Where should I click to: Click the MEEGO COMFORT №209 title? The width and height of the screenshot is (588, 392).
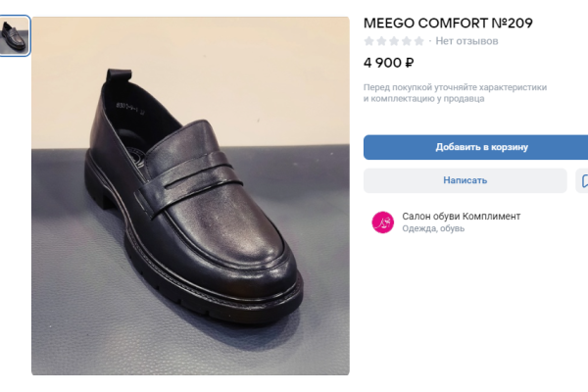[448, 23]
